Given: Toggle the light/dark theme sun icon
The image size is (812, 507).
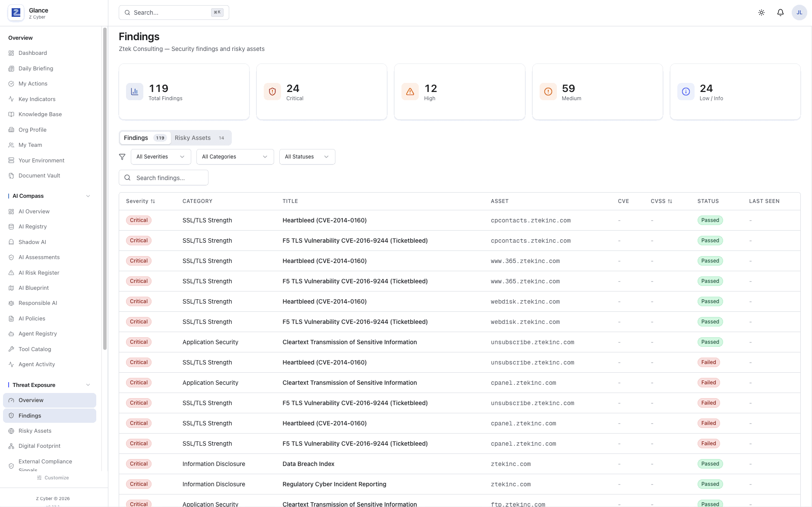Looking at the screenshot, I should pyautogui.click(x=761, y=13).
